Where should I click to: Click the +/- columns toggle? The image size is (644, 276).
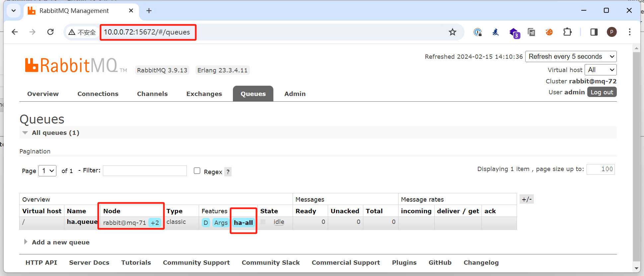point(527,199)
